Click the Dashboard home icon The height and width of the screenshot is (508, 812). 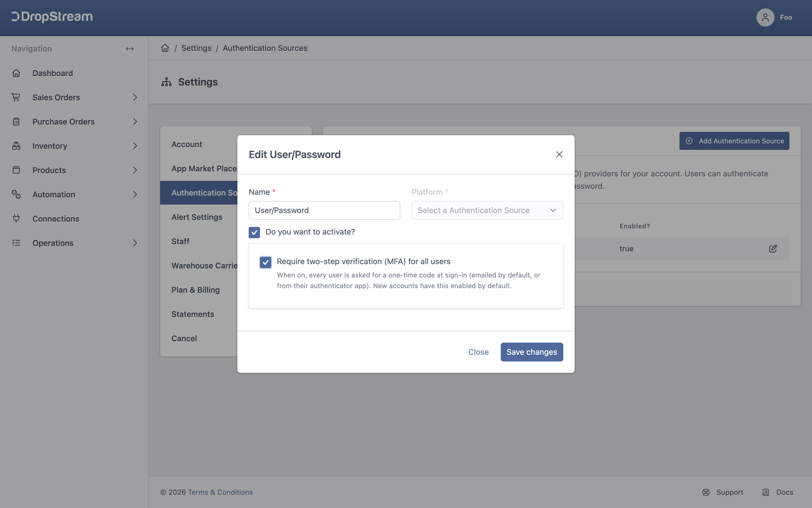pyautogui.click(x=16, y=73)
